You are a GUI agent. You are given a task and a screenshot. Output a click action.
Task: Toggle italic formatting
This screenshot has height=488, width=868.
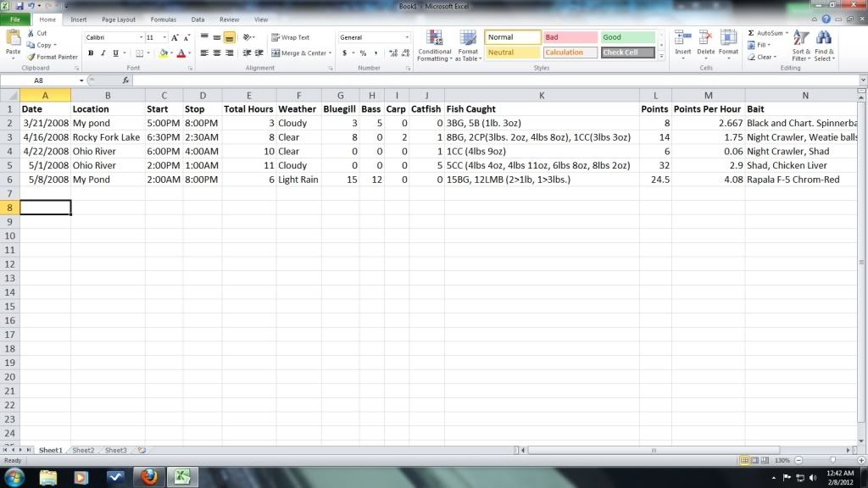(x=103, y=53)
